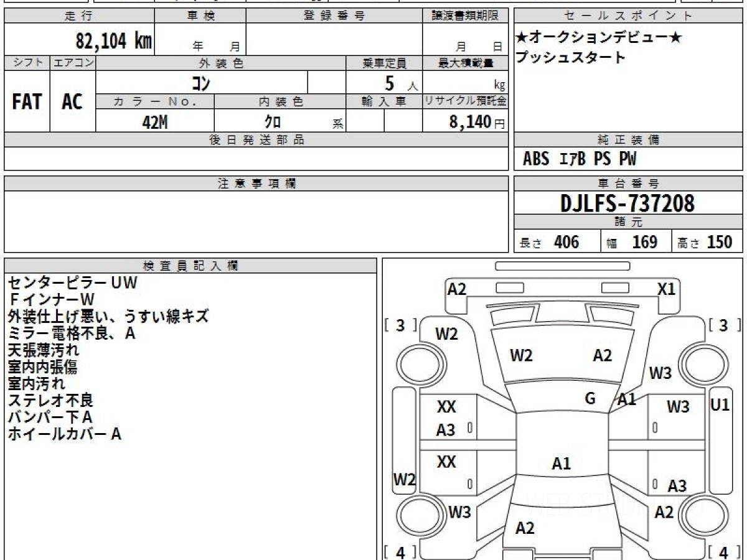747x560 pixels.
Task: Click the セールスポイント header
Action: point(629,16)
